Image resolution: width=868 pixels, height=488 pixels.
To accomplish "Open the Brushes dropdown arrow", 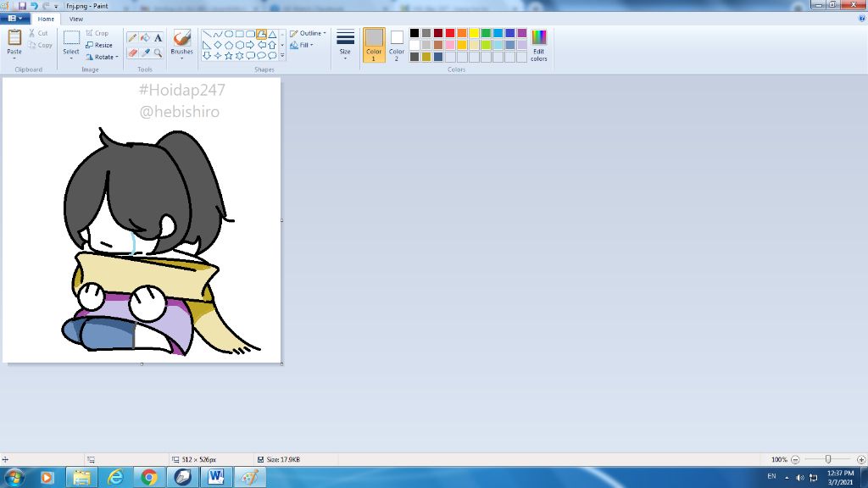I will tap(181, 58).
